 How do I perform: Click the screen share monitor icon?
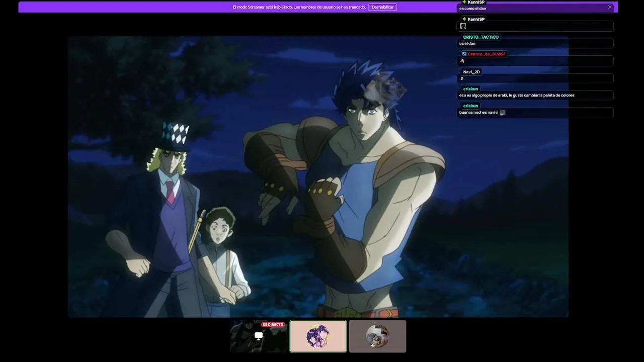(x=259, y=336)
